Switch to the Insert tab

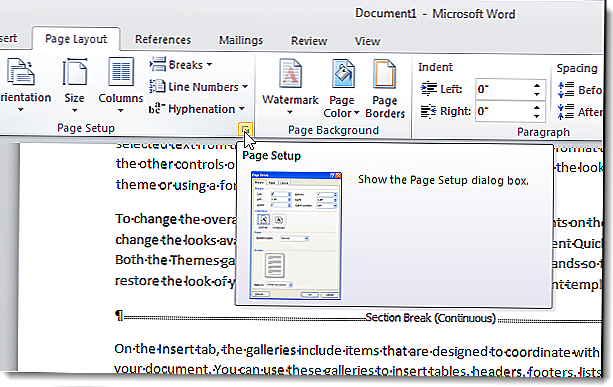[x=9, y=38]
